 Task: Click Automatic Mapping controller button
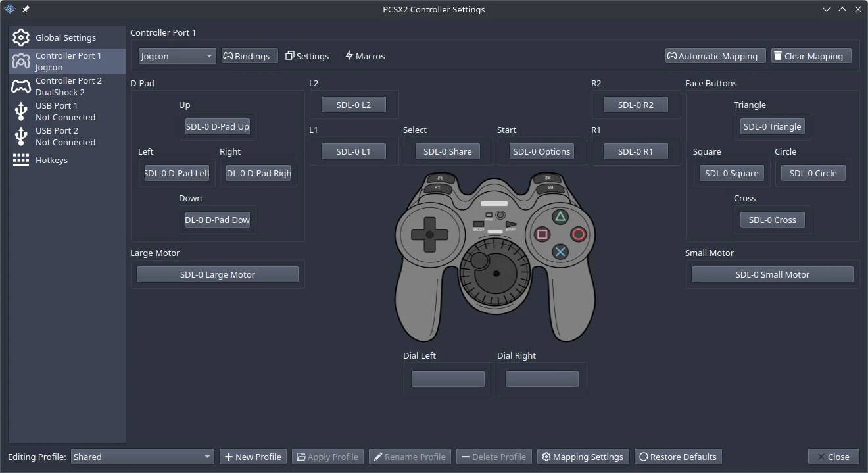click(x=715, y=56)
